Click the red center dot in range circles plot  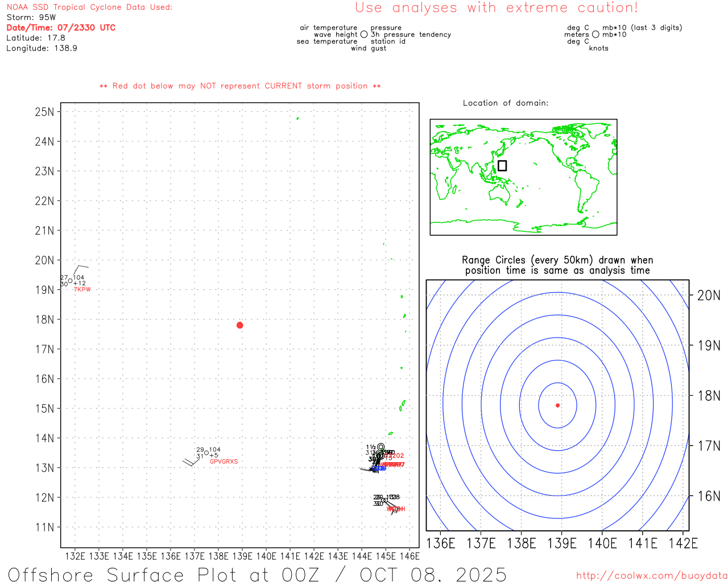[557, 405]
